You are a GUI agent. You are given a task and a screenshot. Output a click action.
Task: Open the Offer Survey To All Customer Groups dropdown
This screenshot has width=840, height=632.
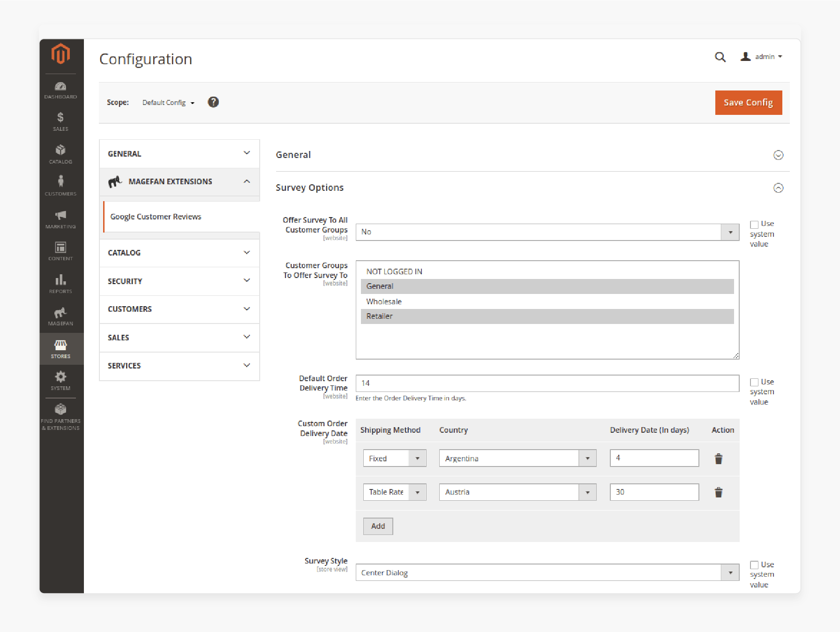coord(547,232)
